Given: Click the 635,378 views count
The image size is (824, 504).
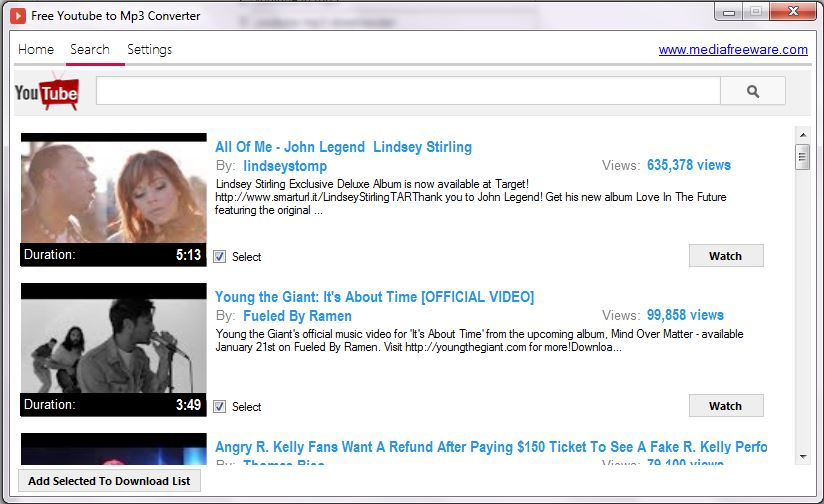Looking at the screenshot, I should tap(688, 165).
